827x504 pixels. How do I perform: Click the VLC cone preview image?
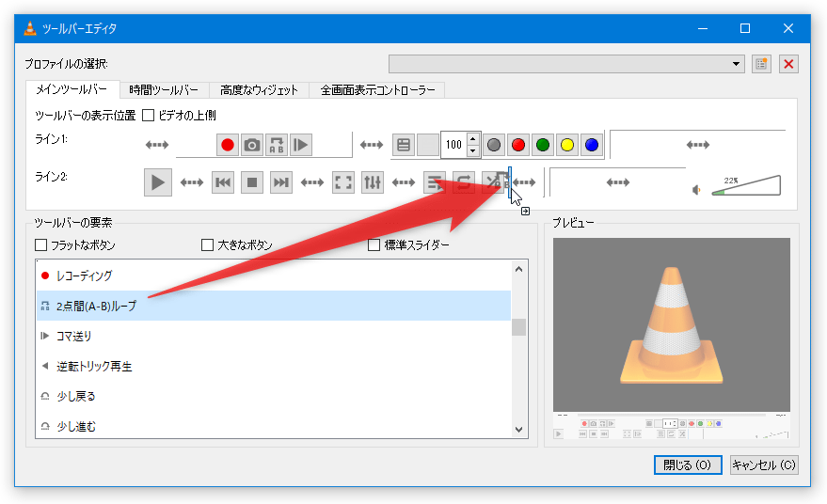tap(672, 324)
